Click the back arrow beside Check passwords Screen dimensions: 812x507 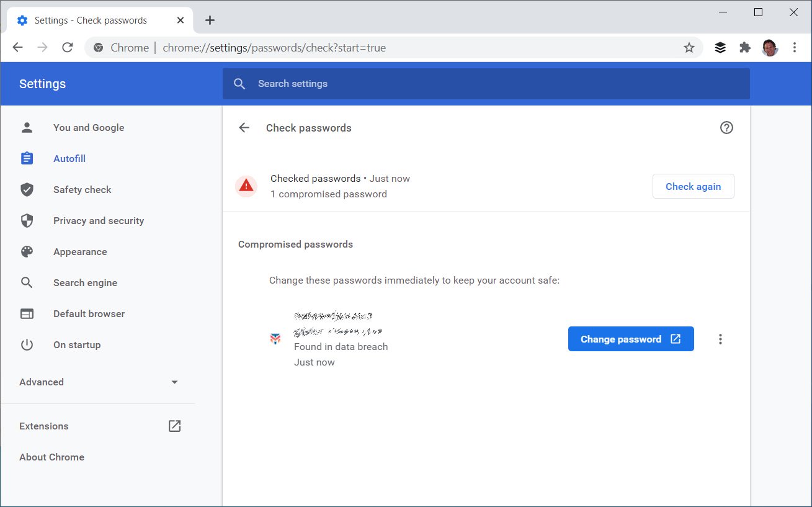coord(244,128)
